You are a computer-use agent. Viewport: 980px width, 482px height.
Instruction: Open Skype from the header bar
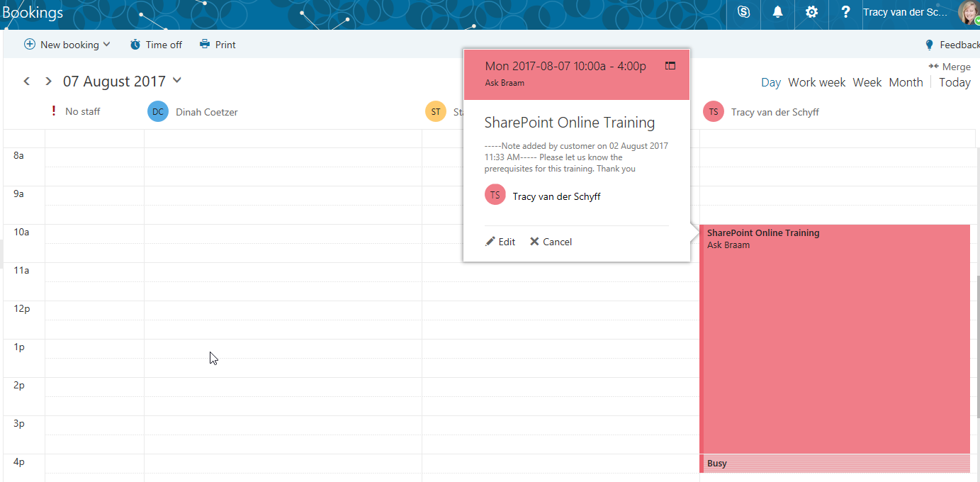coord(743,12)
